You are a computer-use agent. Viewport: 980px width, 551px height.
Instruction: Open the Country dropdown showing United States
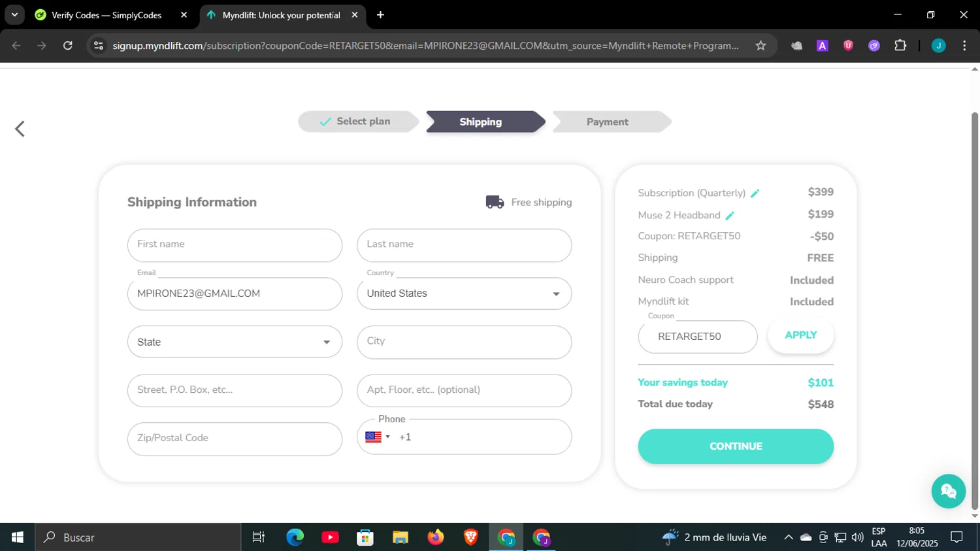465,293
